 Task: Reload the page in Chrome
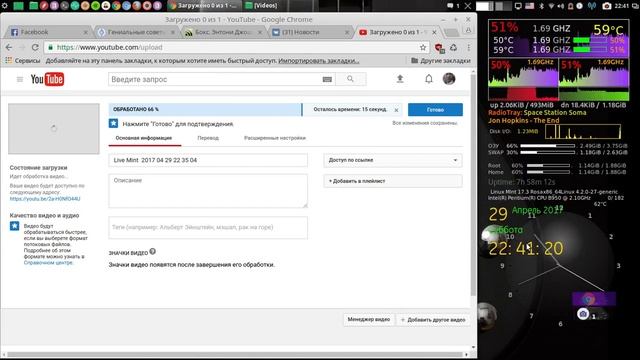(35, 47)
